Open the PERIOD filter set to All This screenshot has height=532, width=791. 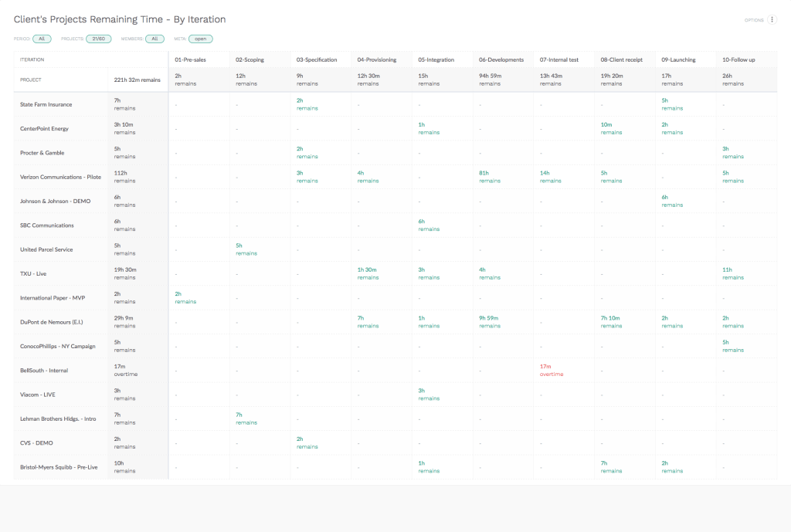[x=42, y=38]
